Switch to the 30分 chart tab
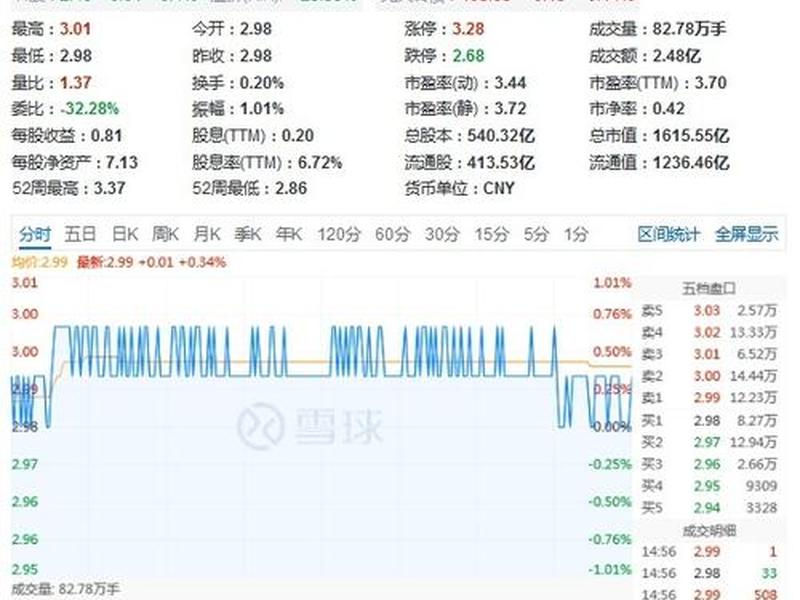This screenshot has width=800, height=600. (442, 234)
